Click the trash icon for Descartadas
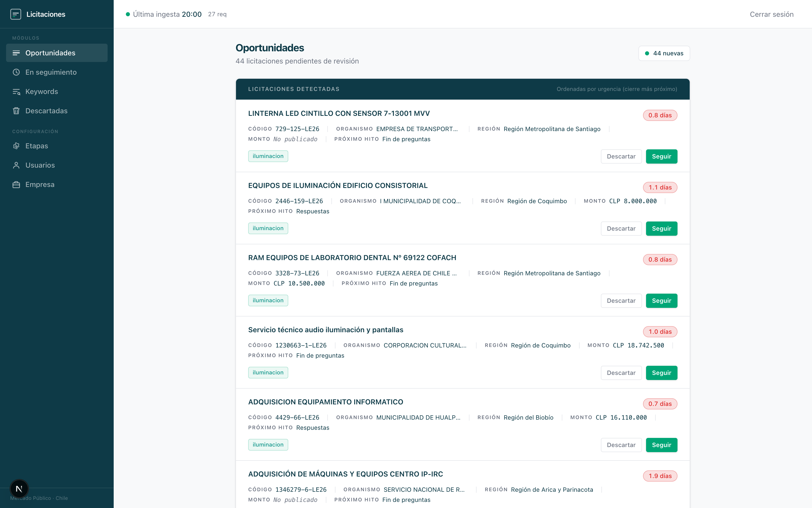812x508 pixels. 16,111
